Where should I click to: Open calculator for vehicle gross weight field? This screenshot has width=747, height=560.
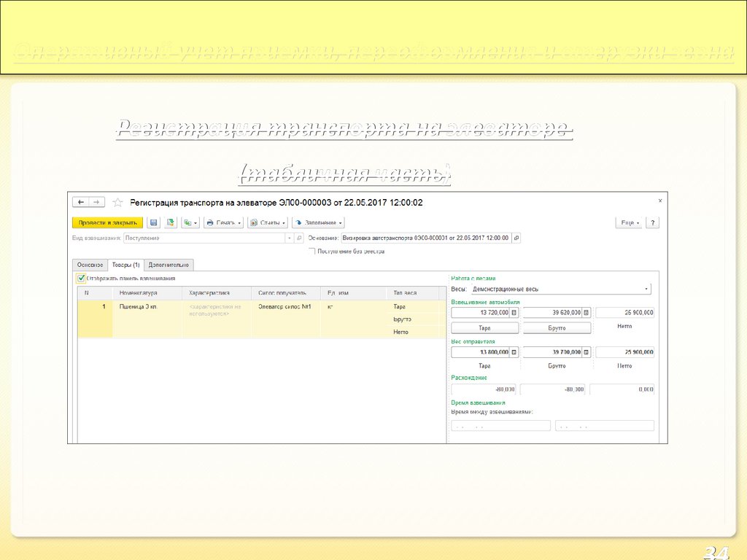click(x=586, y=312)
